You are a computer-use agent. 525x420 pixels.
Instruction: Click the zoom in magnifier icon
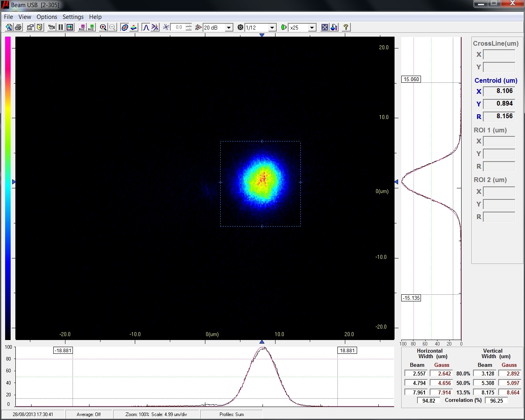(103, 27)
